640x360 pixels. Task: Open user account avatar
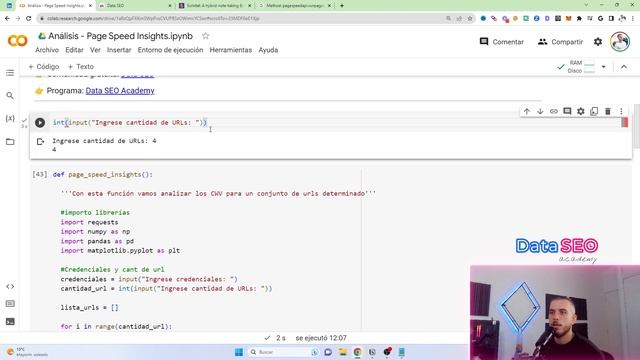point(620,42)
